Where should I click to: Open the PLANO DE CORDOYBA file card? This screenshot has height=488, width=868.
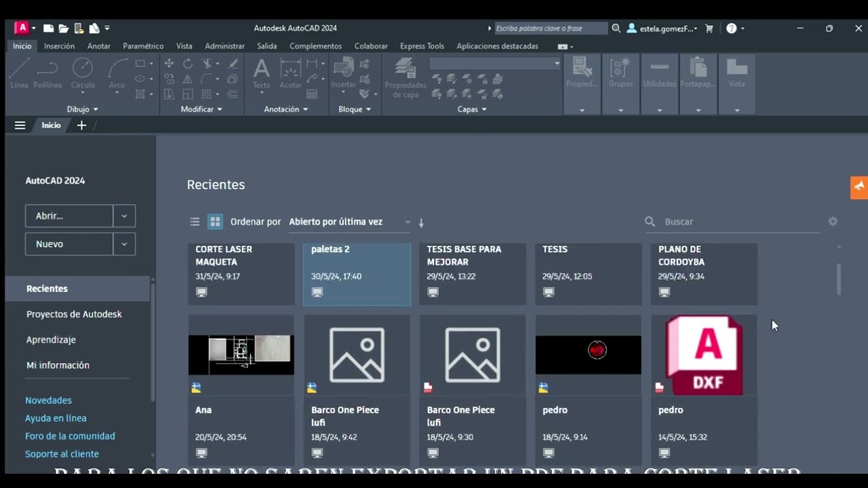[704, 274]
